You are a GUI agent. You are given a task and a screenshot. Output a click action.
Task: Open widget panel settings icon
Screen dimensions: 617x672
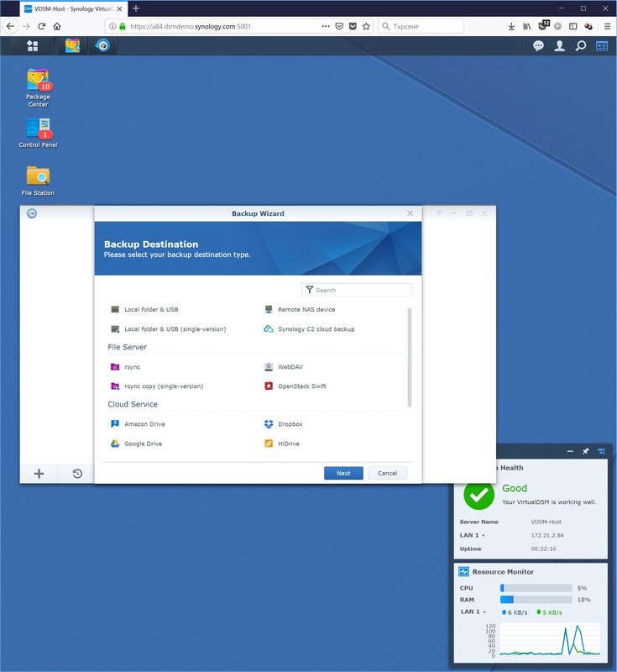(x=601, y=451)
